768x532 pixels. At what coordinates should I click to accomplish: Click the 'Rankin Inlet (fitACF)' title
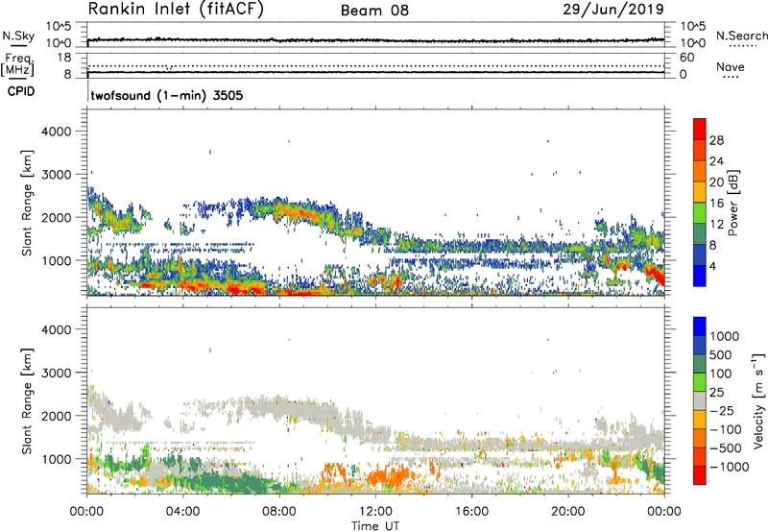tap(176, 9)
